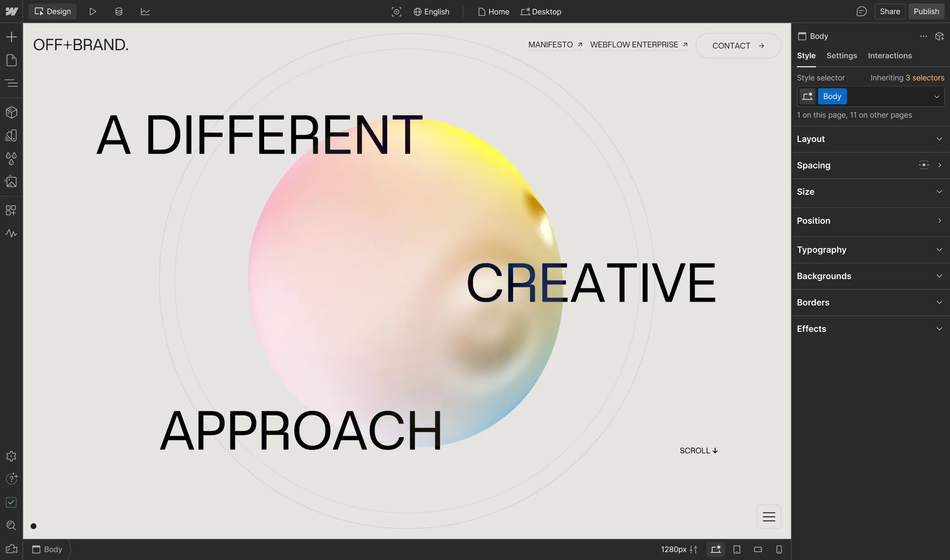Open the comments bubble icon

coord(861,11)
